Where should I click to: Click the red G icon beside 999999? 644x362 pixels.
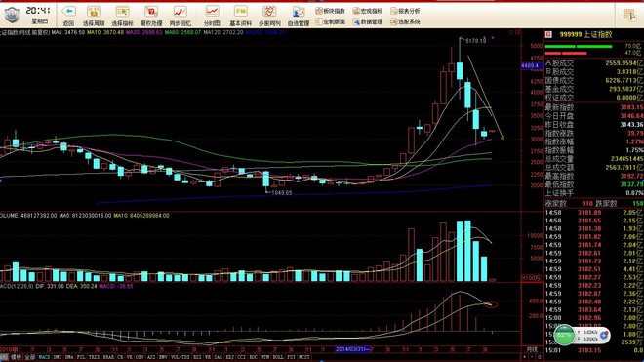[x=548, y=34]
